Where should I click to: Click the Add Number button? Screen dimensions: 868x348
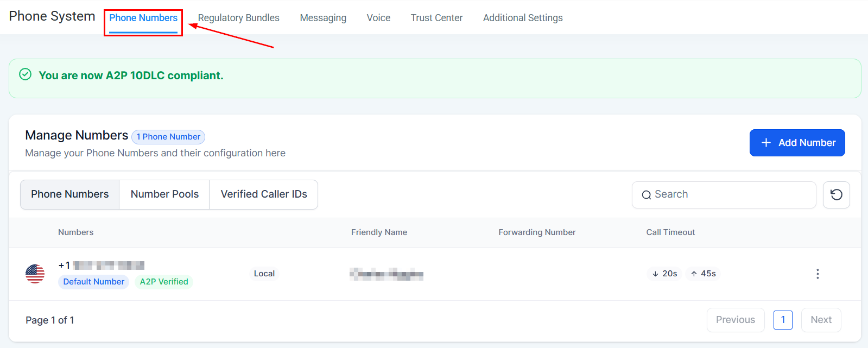[x=797, y=142]
